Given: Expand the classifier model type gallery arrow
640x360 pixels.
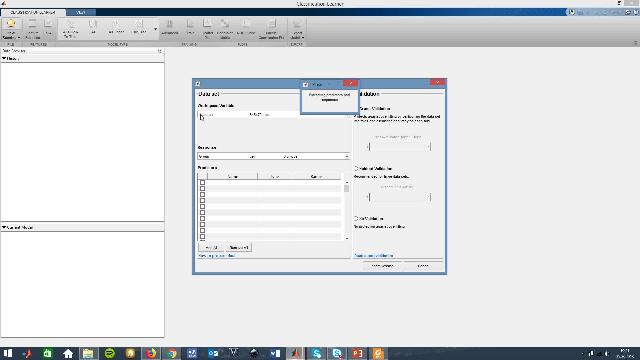Looking at the screenshot, I should pos(155,29).
